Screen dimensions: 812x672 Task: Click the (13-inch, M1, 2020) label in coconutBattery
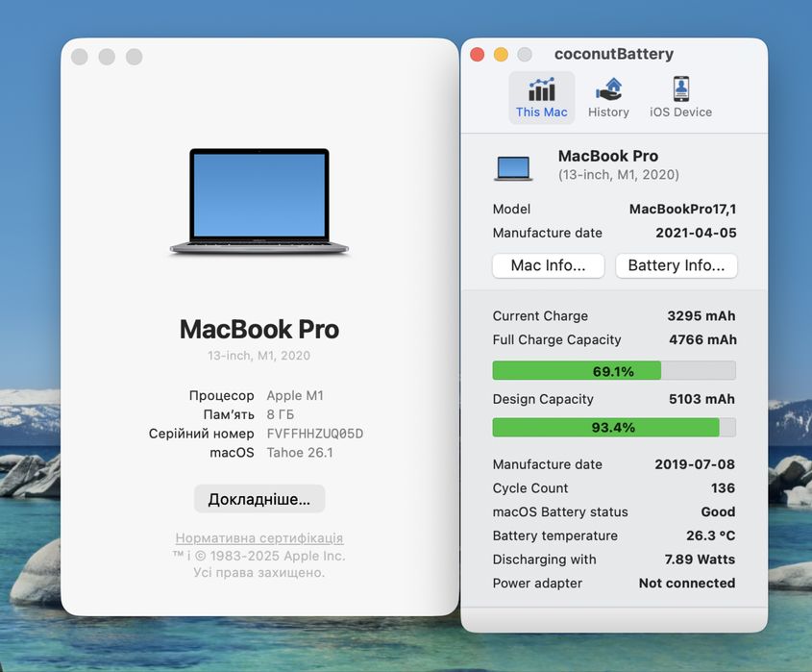[619, 175]
